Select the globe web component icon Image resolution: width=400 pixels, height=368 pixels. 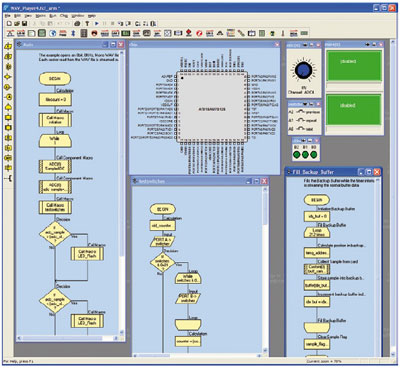52,33
